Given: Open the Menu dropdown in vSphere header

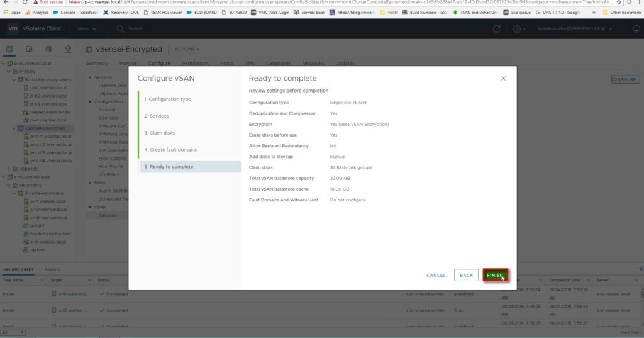Looking at the screenshot, I should (x=86, y=28).
